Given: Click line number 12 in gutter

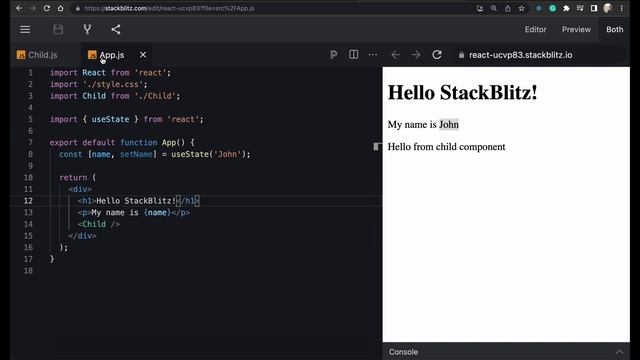Looking at the screenshot, I should pyautogui.click(x=28, y=200).
